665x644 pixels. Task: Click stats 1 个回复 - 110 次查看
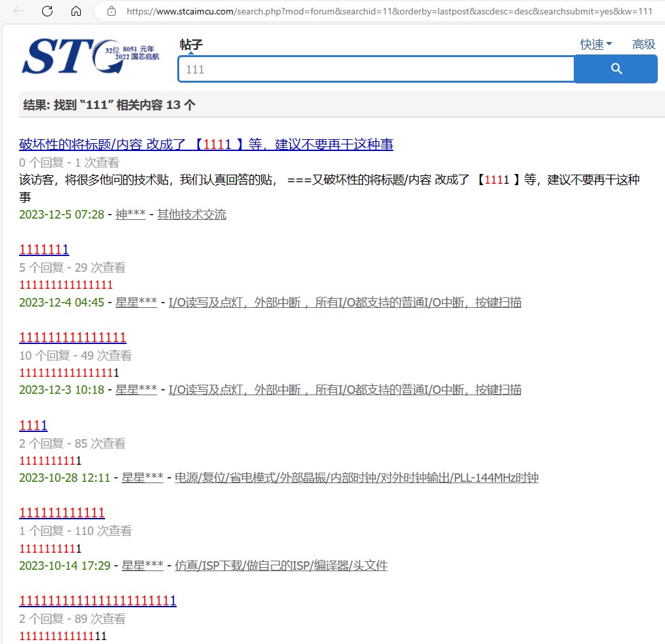pos(75,530)
